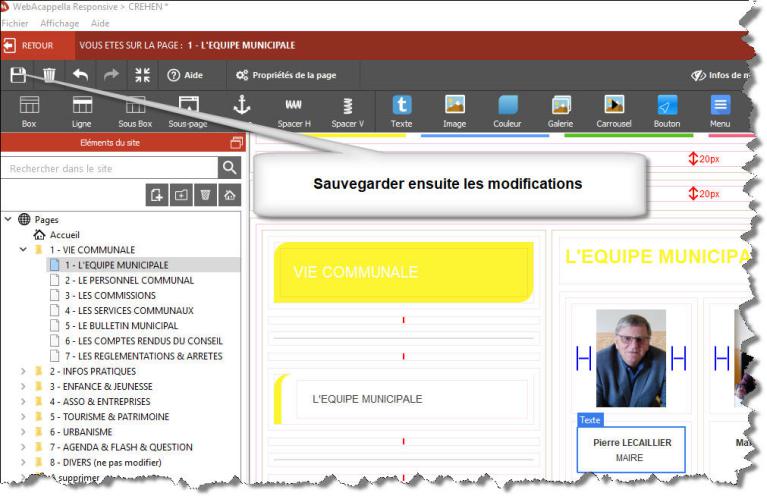
Task: Choose the Couleur element tool
Action: (507, 111)
